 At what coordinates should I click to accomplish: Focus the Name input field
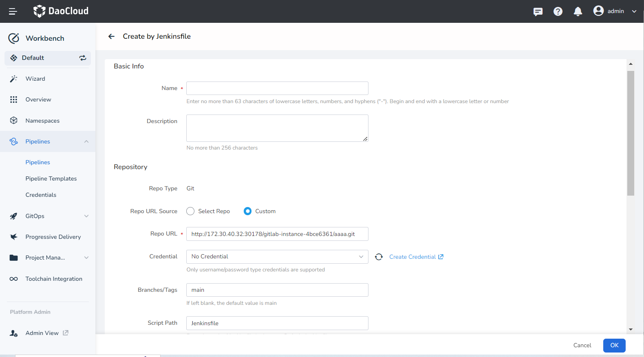coord(277,88)
